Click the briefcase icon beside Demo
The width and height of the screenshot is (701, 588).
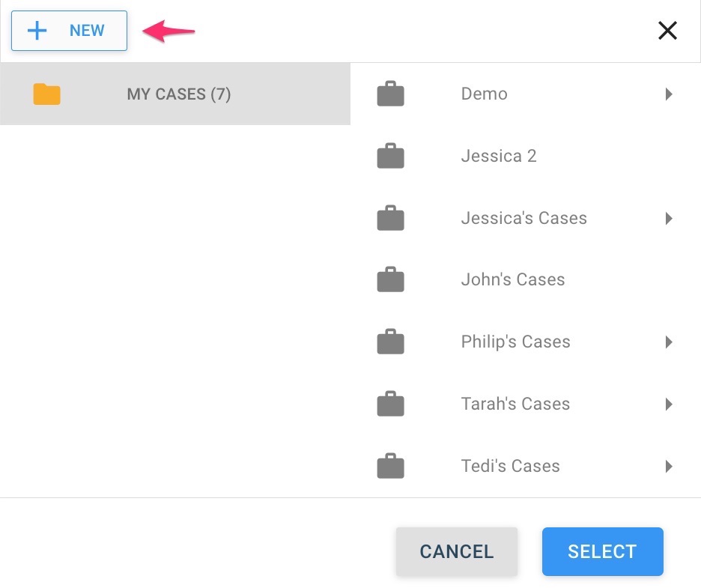(x=390, y=94)
